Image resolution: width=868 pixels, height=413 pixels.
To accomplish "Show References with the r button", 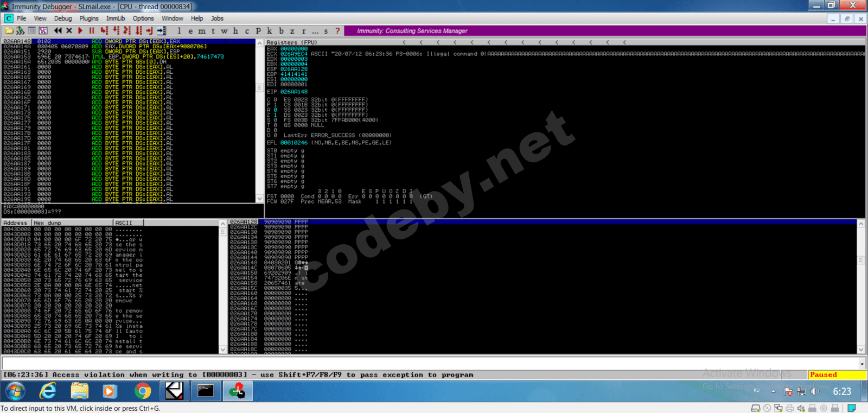I will pyautogui.click(x=304, y=31).
